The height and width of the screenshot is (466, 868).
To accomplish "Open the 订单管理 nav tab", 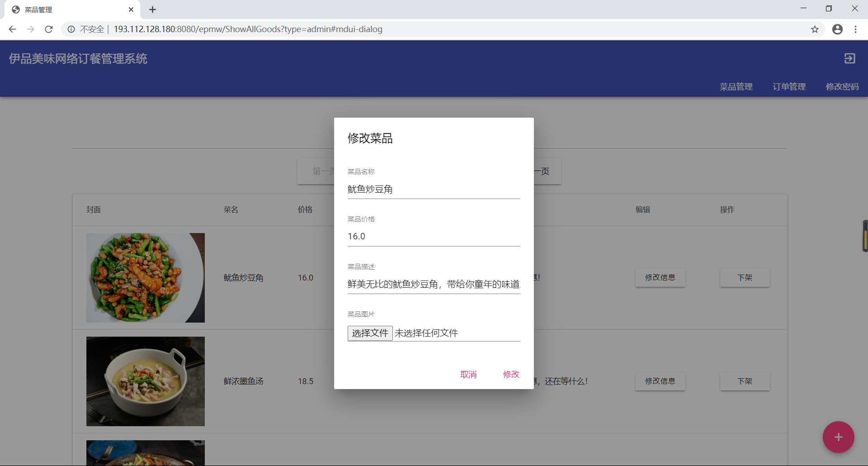I will [789, 86].
